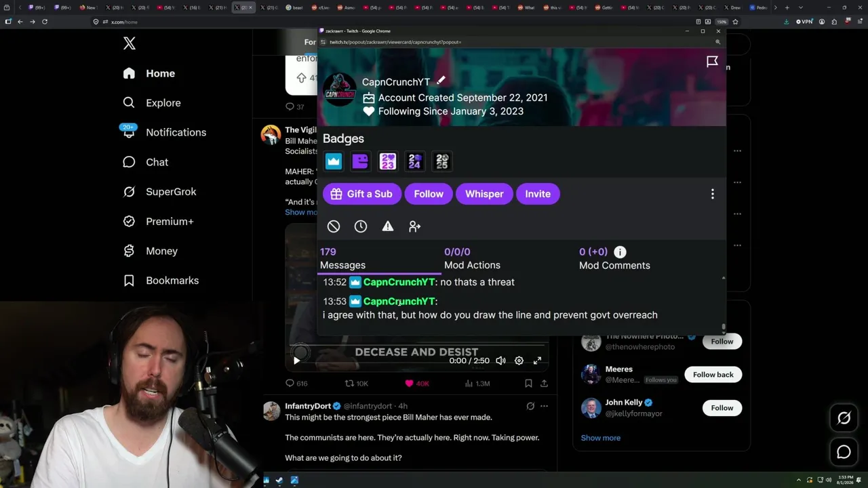Viewport: 868px width, 488px height.
Task: Open Bookmarks in the X sidebar
Action: [x=161, y=281]
